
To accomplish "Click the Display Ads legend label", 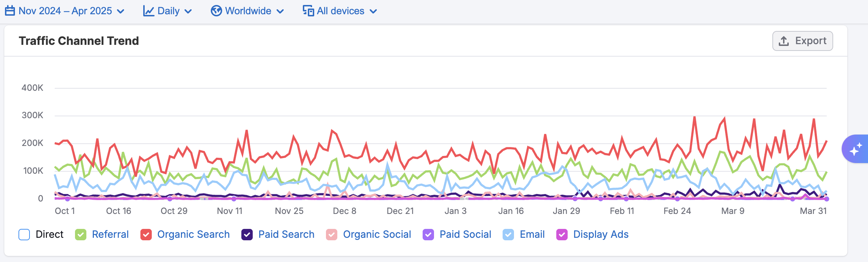I will click(601, 234).
